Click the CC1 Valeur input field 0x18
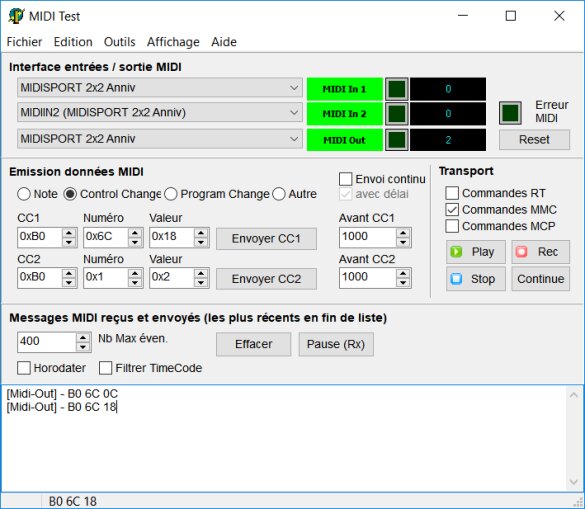The height and width of the screenshot is (509, 585). click(172, 237)
